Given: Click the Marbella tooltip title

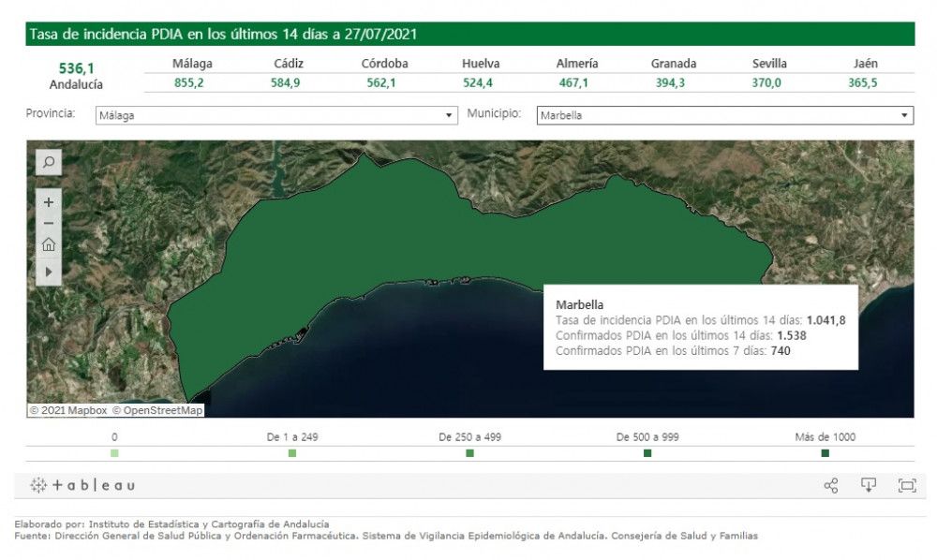Looking at the screenshot, I should tap(580, 304).
